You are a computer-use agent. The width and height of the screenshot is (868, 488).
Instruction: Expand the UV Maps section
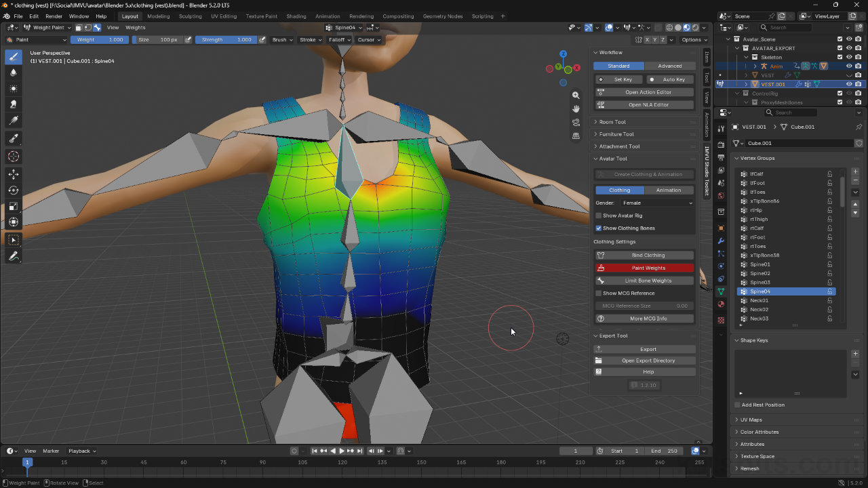(x=797, y=420)
